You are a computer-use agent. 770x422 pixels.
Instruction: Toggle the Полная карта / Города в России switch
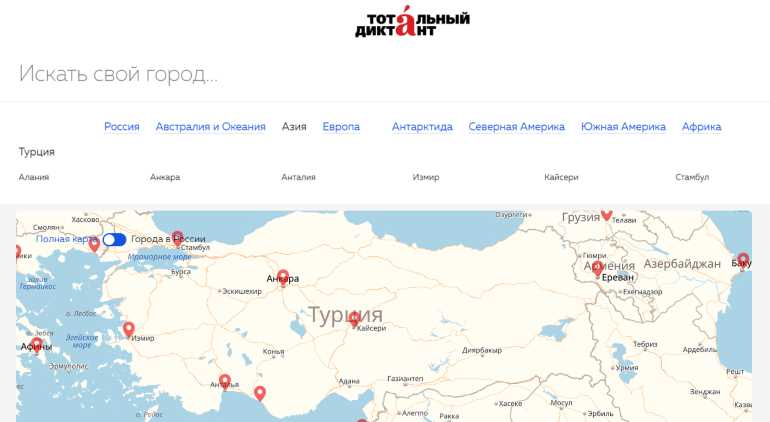[x=114, y=239]
